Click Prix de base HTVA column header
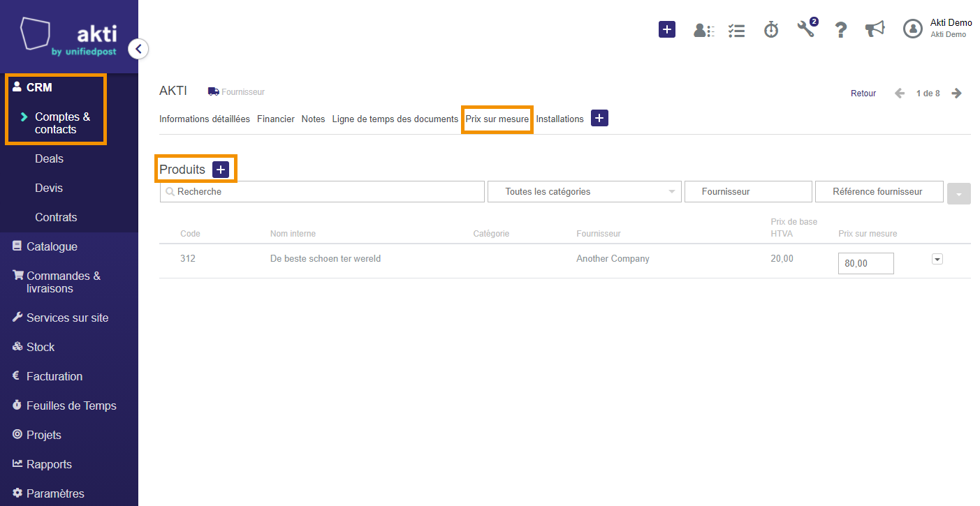The width and height of the screenshot is (980, 506). coord(794,228)
